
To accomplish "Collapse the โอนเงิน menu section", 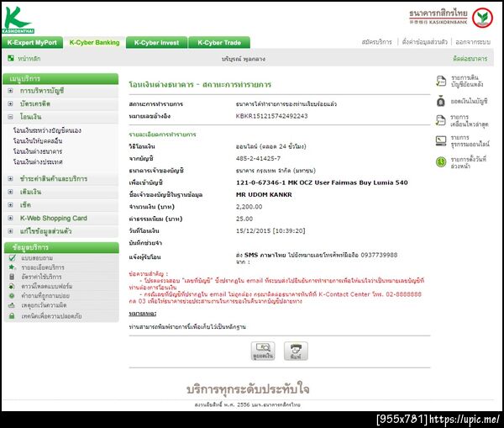I will 10,117.
